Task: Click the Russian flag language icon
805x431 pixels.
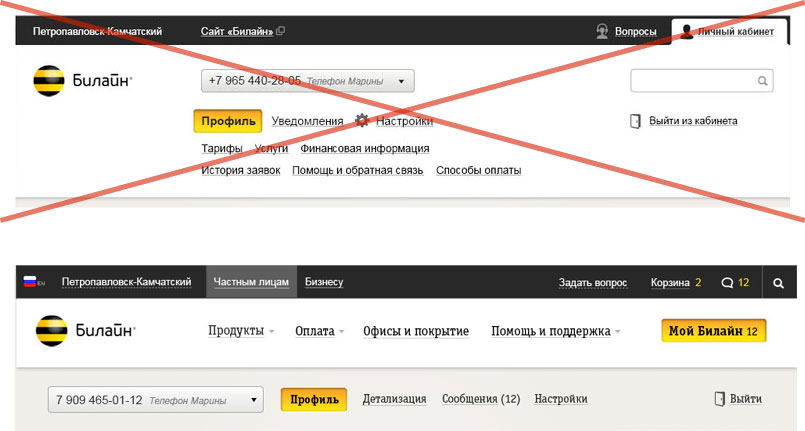Action: 30,283
